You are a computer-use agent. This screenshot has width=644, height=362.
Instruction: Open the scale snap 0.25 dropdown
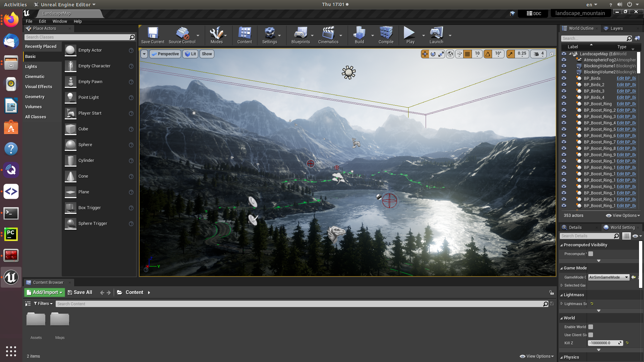522,54
